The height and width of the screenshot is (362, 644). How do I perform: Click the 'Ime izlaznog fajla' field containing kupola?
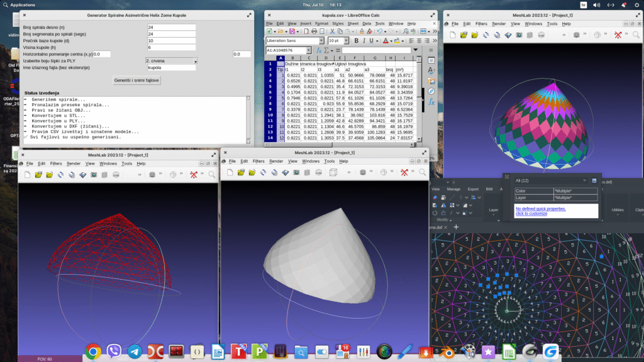171,68
